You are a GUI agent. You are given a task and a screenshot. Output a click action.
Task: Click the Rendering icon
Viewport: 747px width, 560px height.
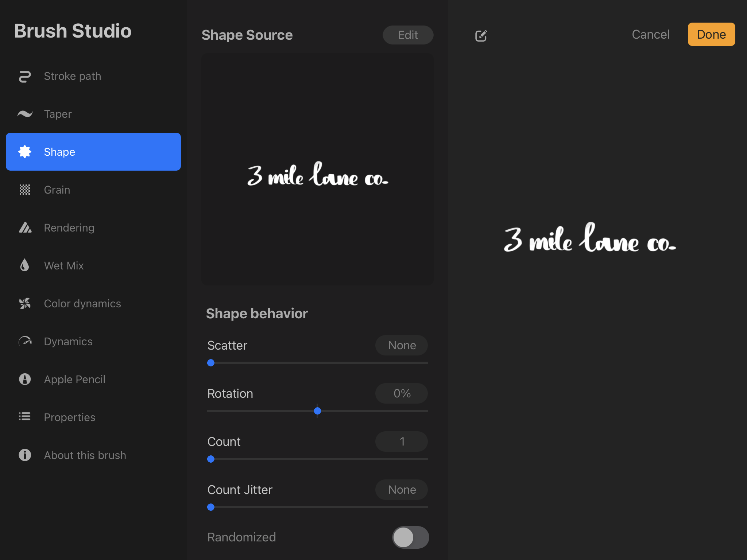click(25, 227)
